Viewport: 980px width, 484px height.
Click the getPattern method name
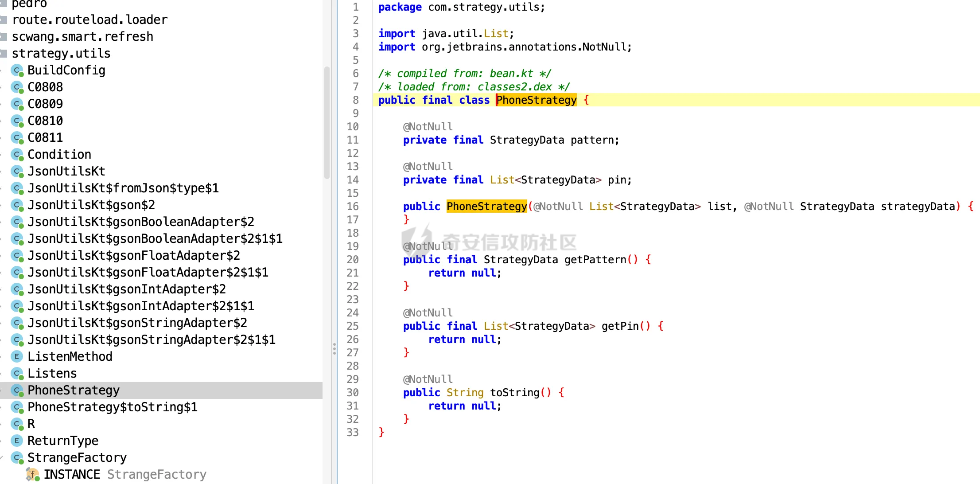pos(595,260)
